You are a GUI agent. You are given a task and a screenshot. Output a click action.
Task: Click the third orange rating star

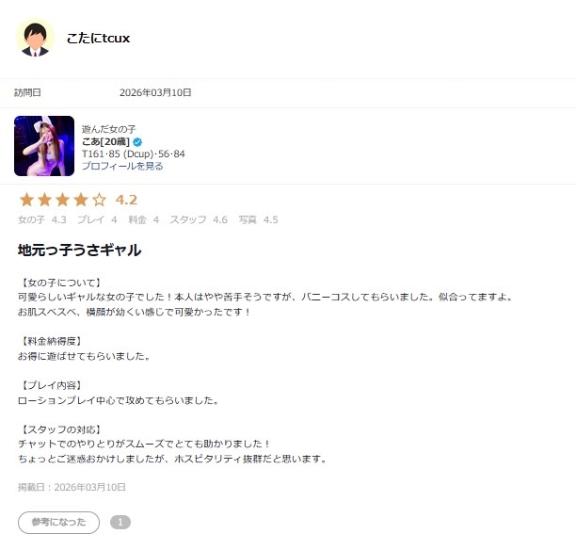click(63, 200)
